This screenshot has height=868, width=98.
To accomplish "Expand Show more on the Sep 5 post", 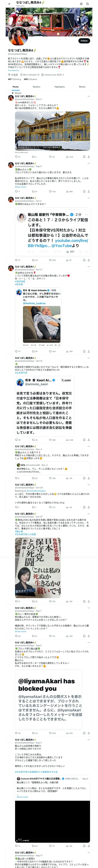I will point(20,187).
